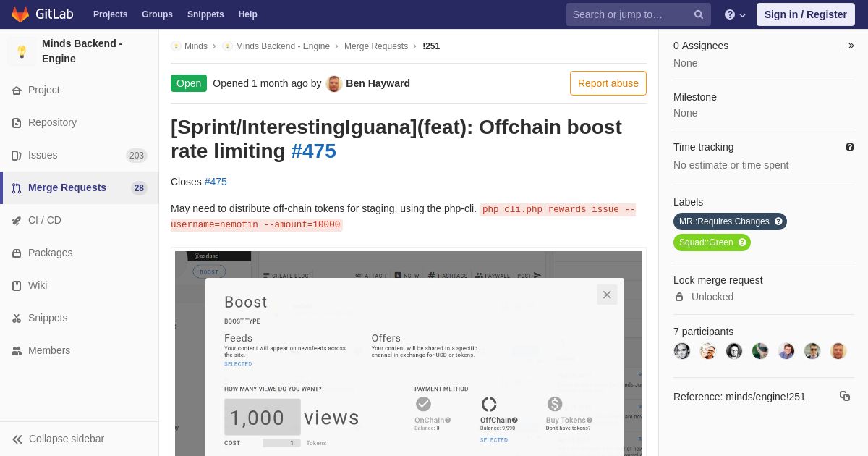
Task: Open Project in the sidebar
Action: point(44,90)
